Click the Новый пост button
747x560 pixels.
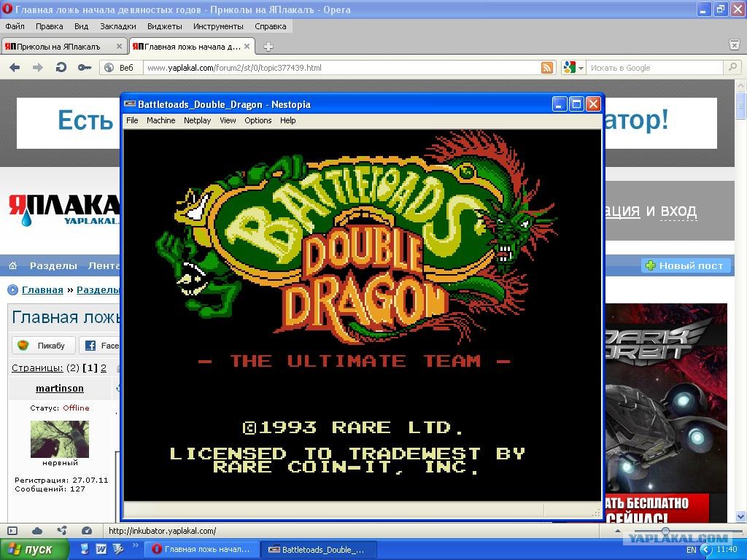pyautogui.click(x=686, y=265)
